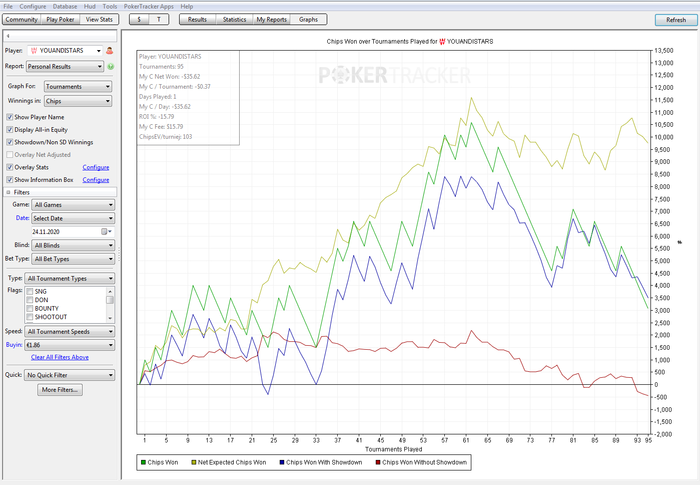Open the Configure menu
This screenshot has height=485, width=700.
[33, 6]
